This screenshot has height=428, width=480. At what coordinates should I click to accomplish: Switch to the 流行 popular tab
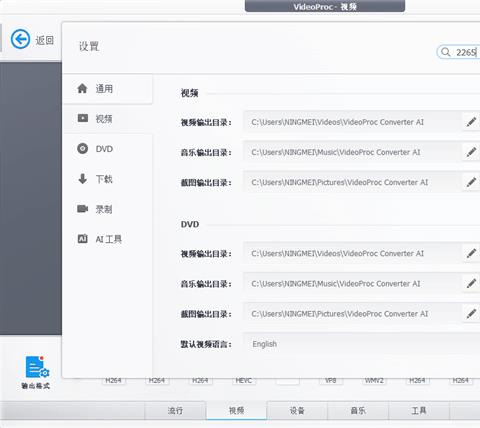175,411
